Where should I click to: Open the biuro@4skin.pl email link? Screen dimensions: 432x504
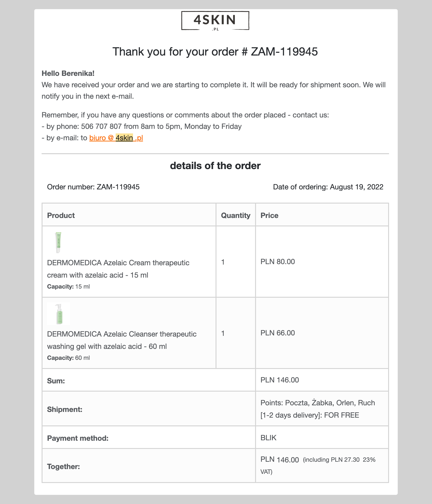tap(116, 138)
